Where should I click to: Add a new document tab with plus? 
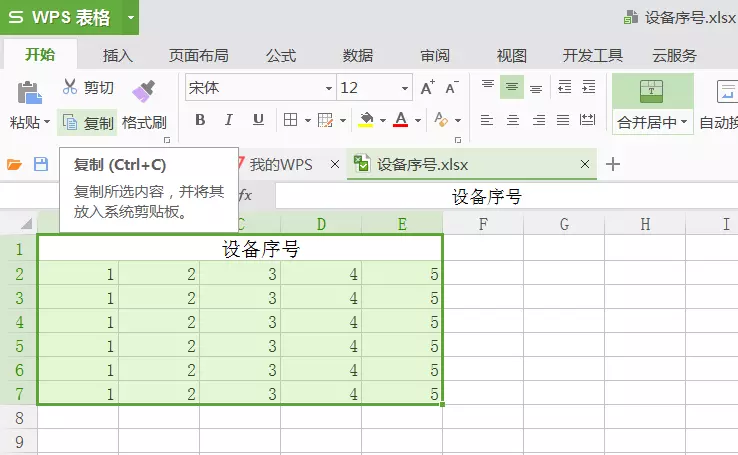click(x=613, y=164)
